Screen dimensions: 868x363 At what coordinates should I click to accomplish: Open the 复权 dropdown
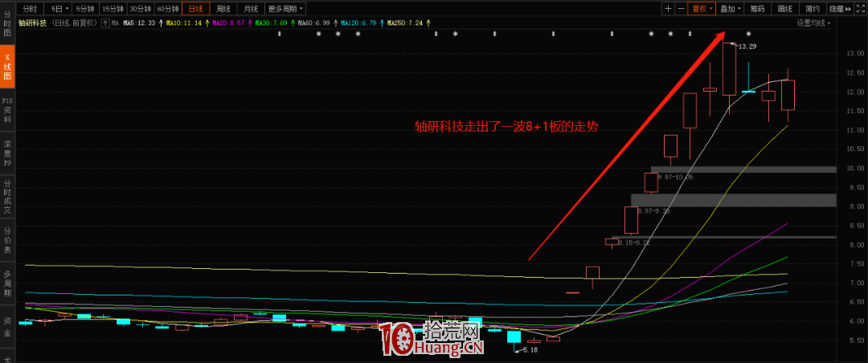coord(702,8)
